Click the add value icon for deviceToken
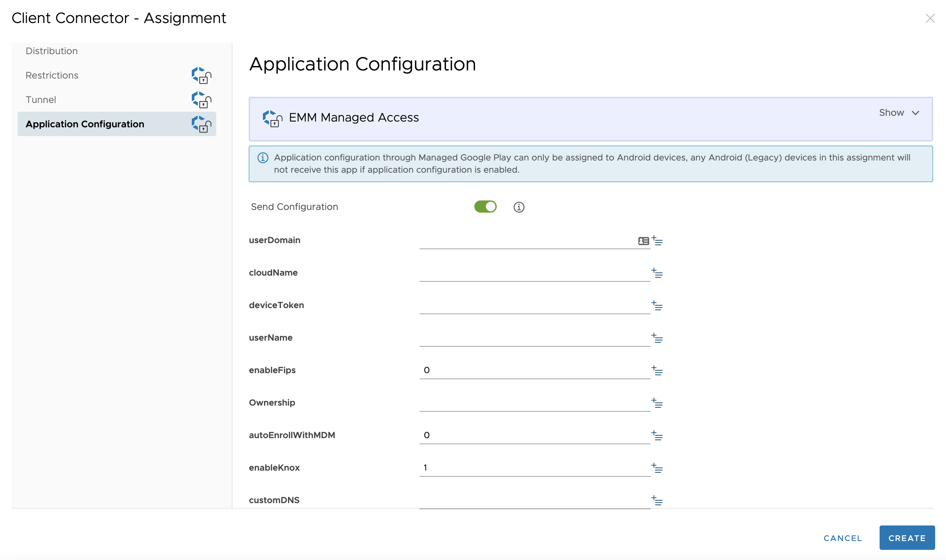 (x=657, y=306)
